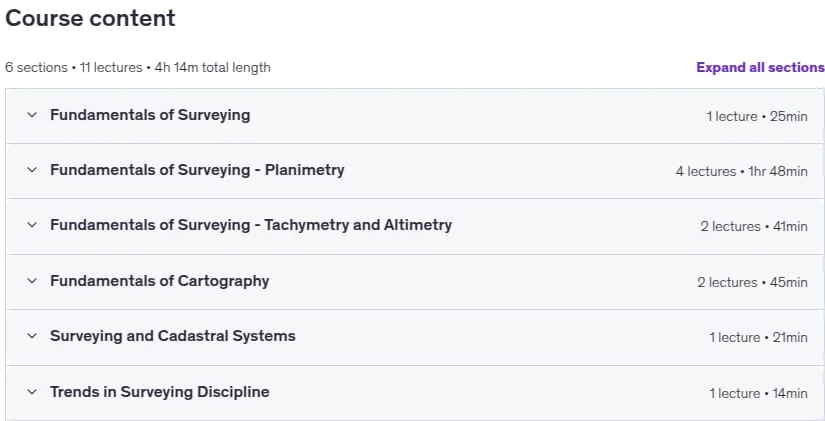This screenshot has height=421, width=825.
Task: Open Fundamentals of Surveying - Planimetry title
Action: 197,169
